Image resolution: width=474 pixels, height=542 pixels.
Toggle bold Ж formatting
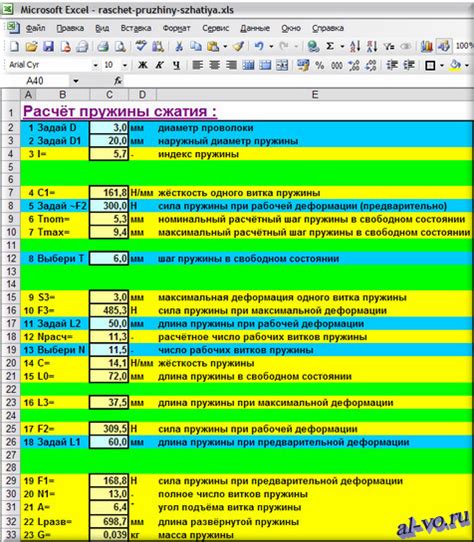pyautogui.click(x=142, y=65)
